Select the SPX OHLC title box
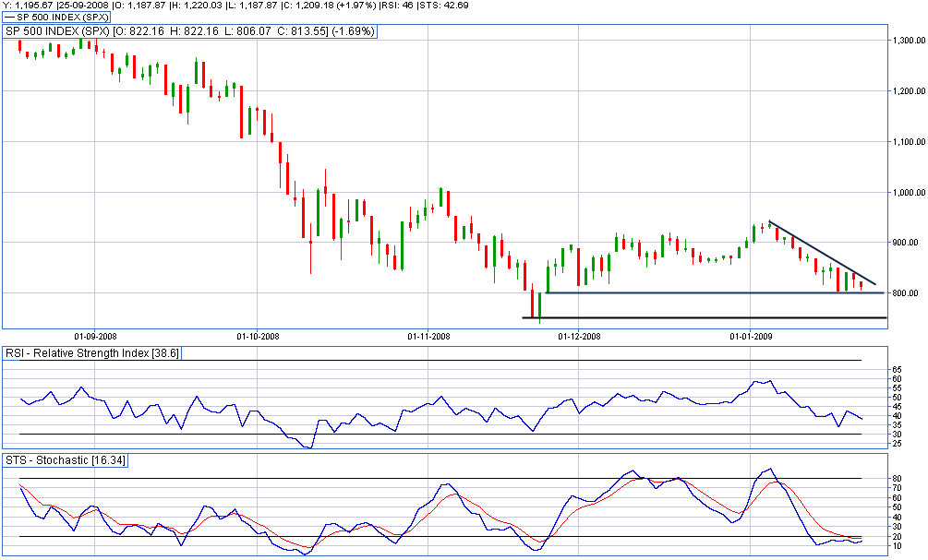928x560 pixels. tap(191, 31)
